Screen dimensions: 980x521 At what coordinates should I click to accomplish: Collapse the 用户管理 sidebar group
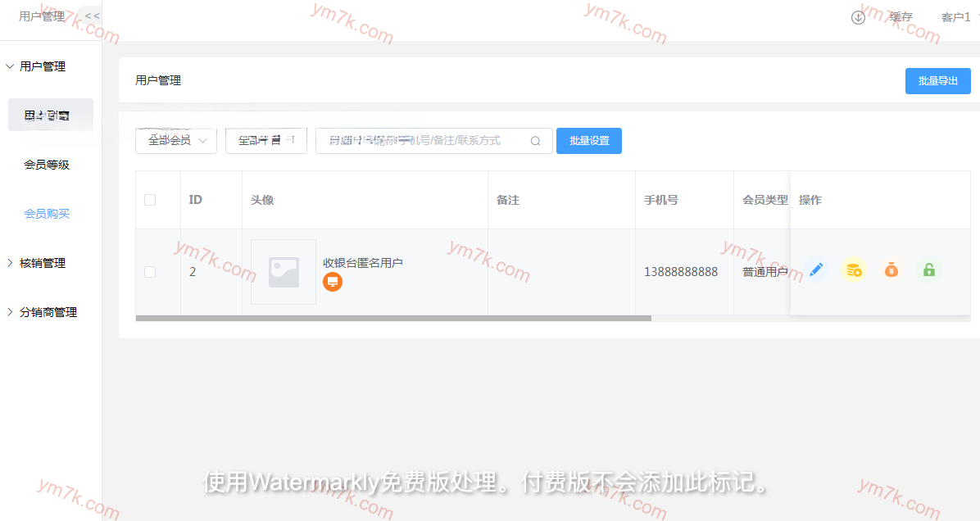click(43, 66)
